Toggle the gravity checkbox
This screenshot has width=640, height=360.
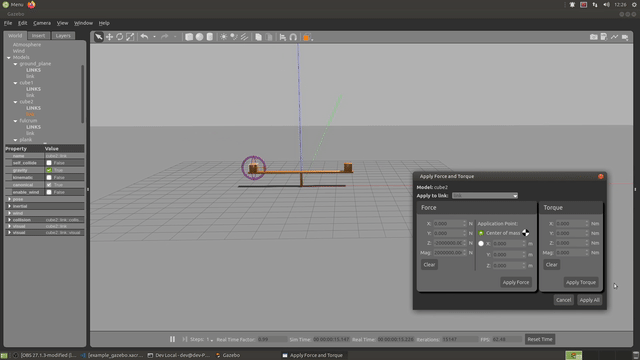49,170
